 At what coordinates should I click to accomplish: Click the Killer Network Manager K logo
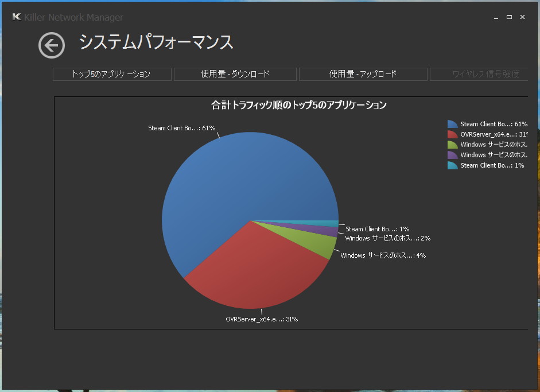(x=17, y=17)
